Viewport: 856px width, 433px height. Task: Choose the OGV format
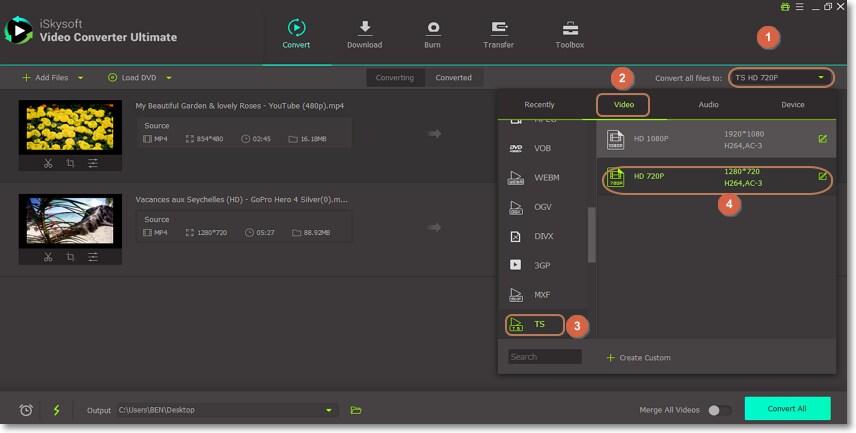(x=542, y=207)
